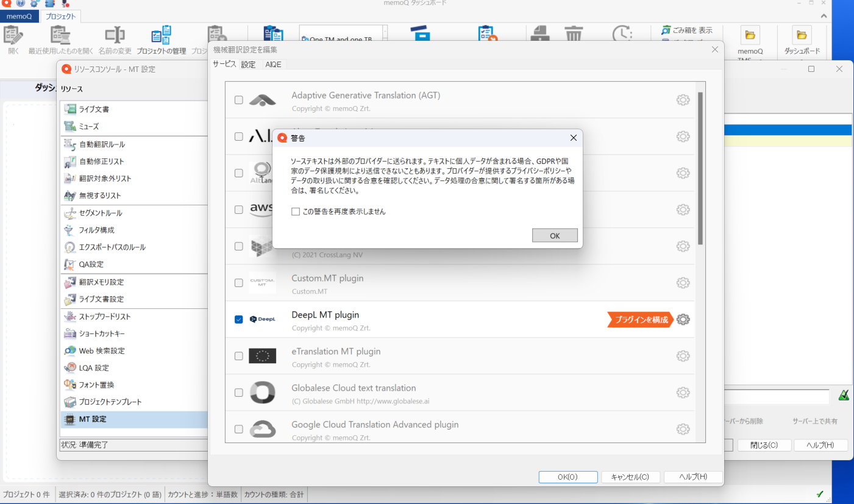The image size is (854, 504).
Task: Select MT 設定 in the resource list
Action: (134, 419)
